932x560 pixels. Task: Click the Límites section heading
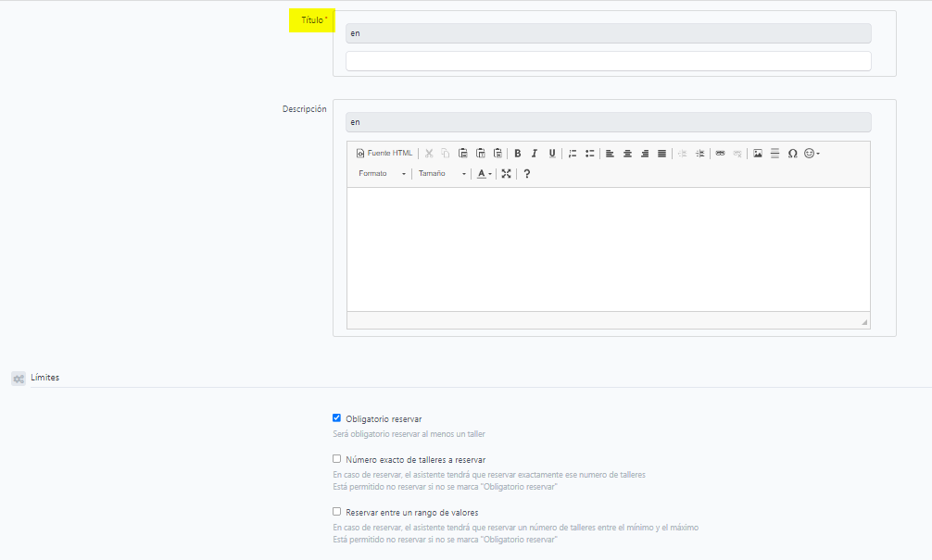(45, 378)
